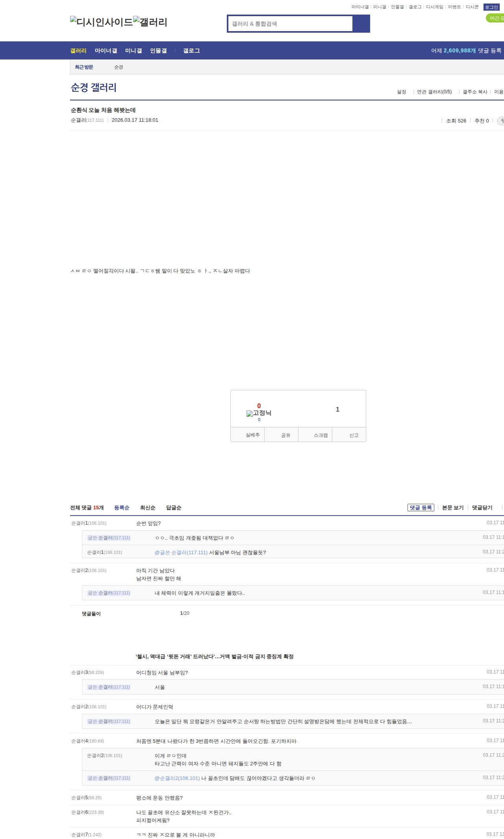Click the 실베추 button under the post

[x=252, y=435]
